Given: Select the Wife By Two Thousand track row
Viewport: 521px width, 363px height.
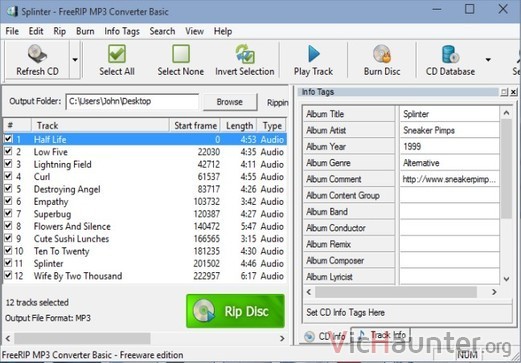Looking at the screenshot, I should click(145, 276).
